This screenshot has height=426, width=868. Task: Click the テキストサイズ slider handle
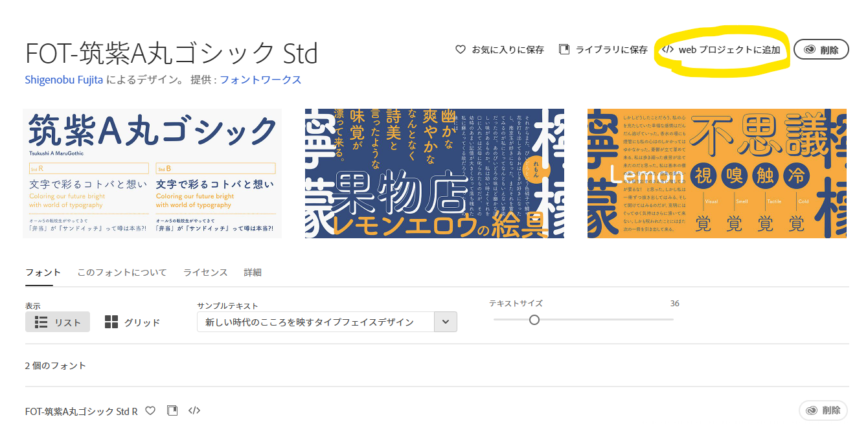pyautogui.click(x=534, y=319)
